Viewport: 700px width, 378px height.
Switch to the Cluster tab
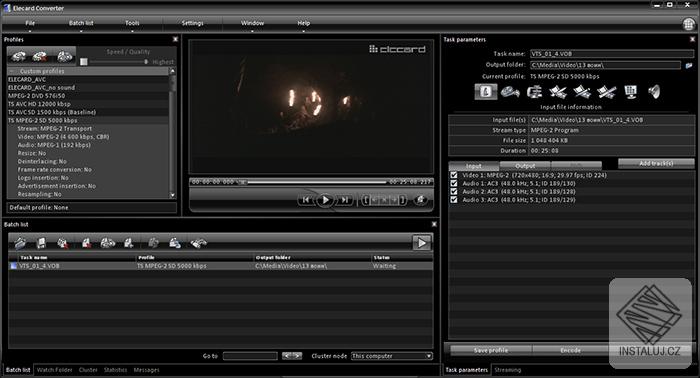(88, 370)
